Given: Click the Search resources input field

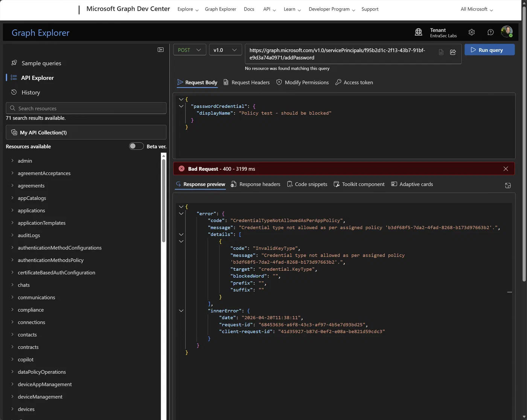Looking at the screenshot, I should tap(86, 108).
